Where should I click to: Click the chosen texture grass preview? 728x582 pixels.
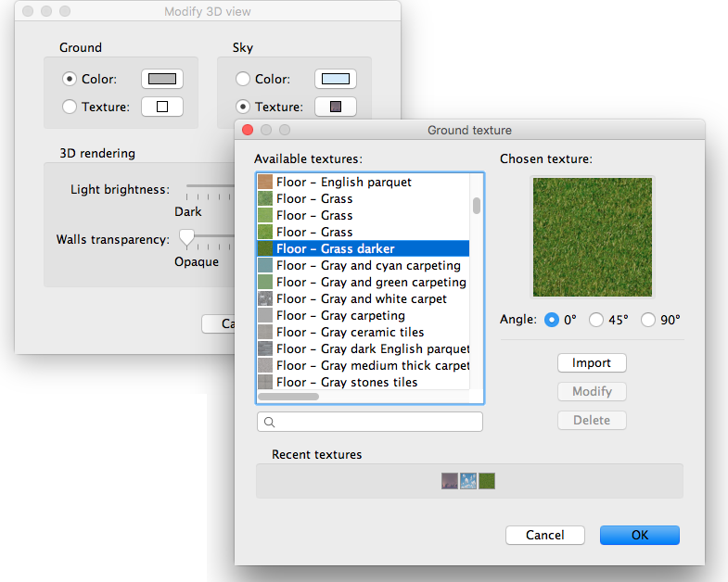tap(592, 236)
